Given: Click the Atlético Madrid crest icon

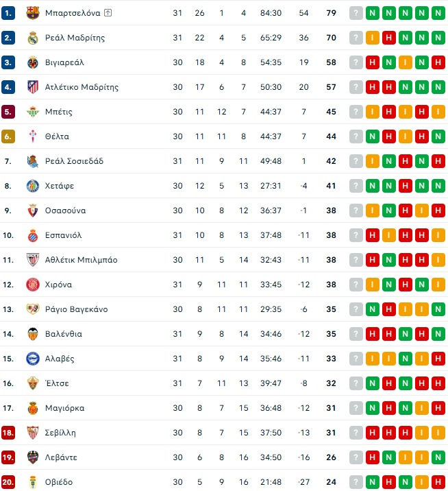Looking at the screenshot, I should point(32,87).
